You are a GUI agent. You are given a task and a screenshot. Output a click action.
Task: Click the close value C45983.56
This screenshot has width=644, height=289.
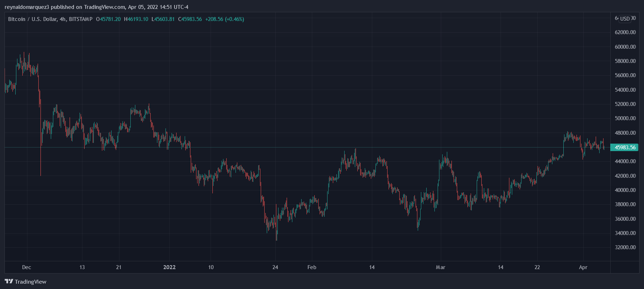[190, 19]
